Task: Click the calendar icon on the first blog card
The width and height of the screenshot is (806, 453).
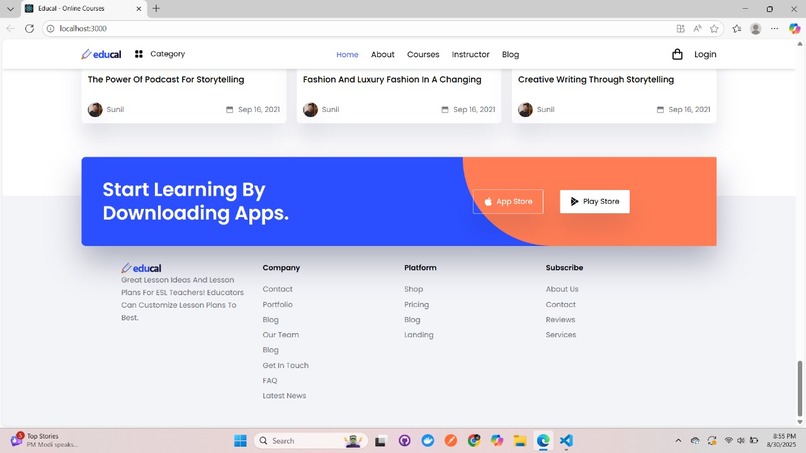Action: (x=229, y=110)
